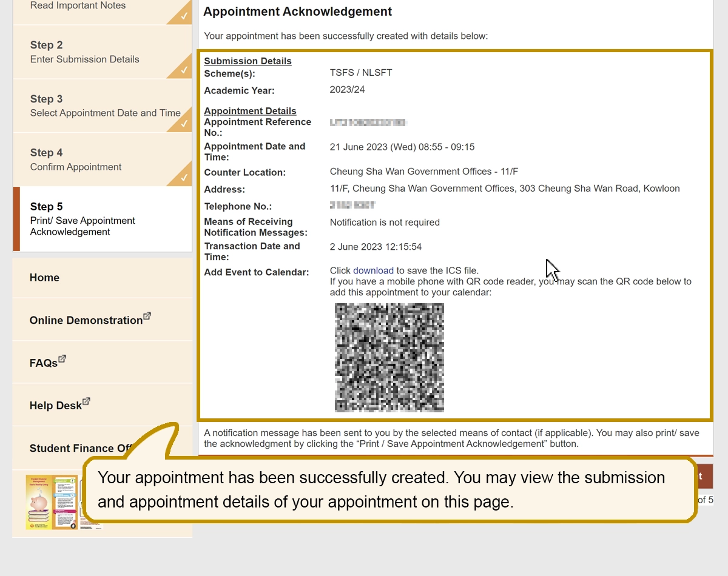
Task: Open the Student Finance Office sidebar link
Action: coord(81,448)
